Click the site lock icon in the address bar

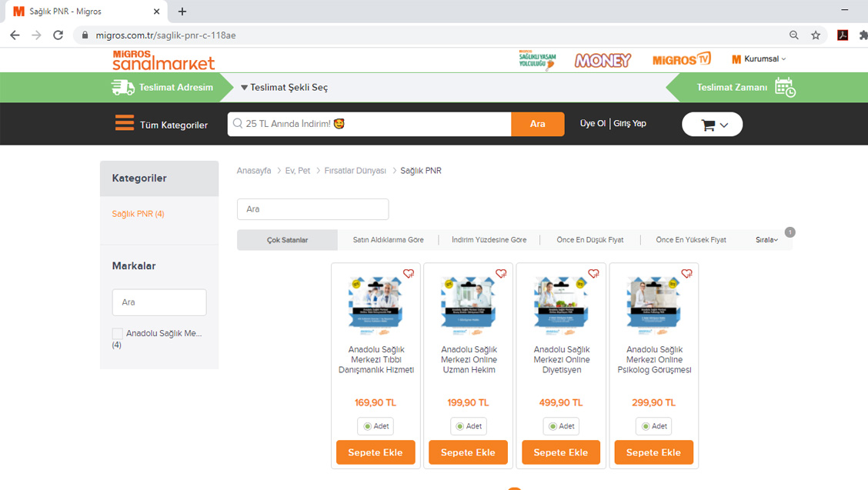(85, 35)
